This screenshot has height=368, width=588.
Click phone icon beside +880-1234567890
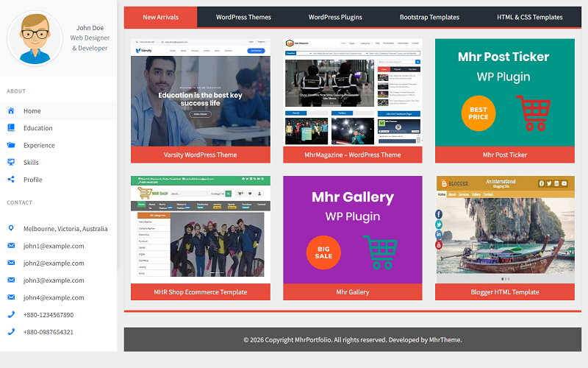pyautogui.click(x=11, y=314)
